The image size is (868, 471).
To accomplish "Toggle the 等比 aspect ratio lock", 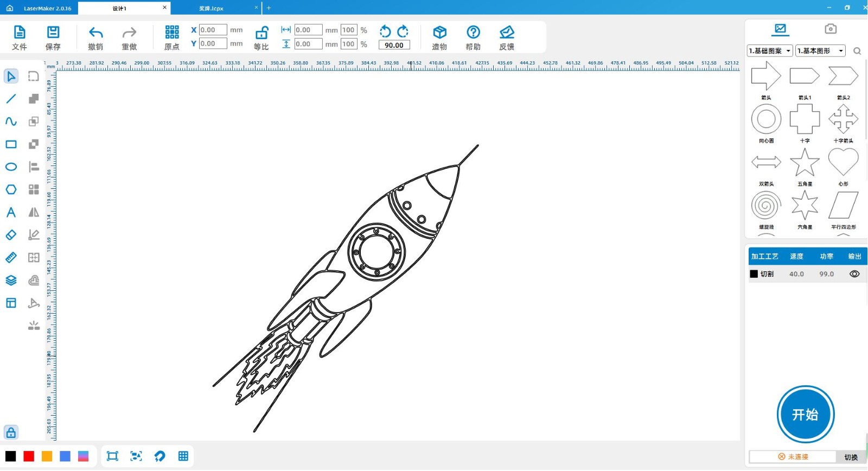I will click(261, 33).
